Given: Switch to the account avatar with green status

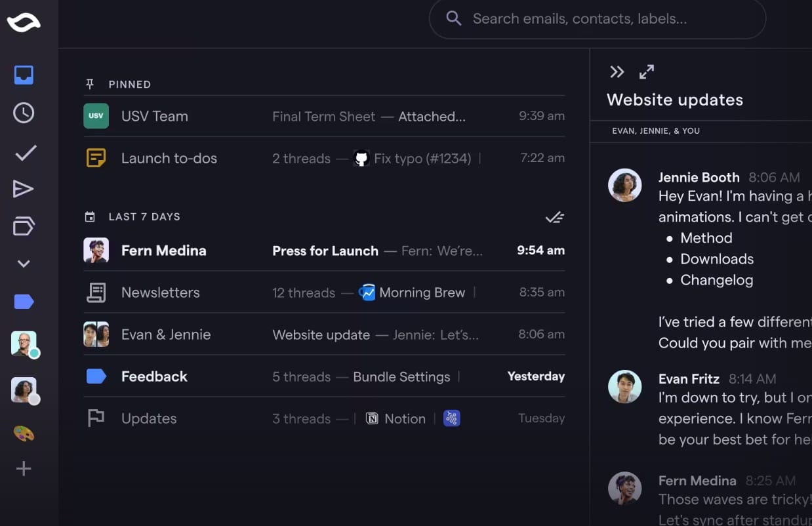Looking at the screenshot, I should [x=24, y=344].
